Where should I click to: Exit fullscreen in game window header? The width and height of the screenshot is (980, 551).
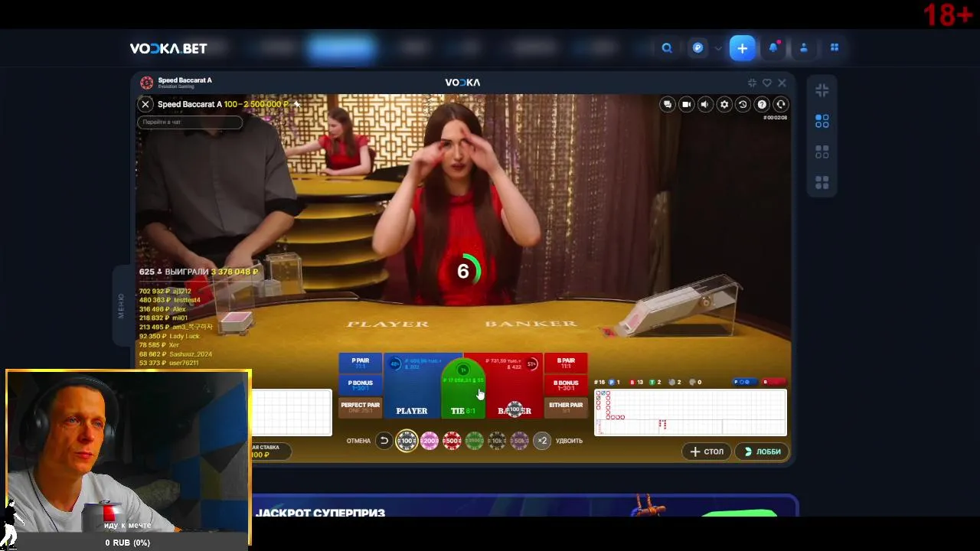(x=752, y=83)
